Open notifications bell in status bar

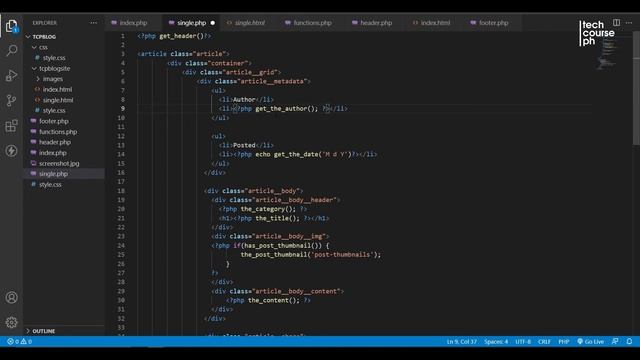tap(629, 342)
